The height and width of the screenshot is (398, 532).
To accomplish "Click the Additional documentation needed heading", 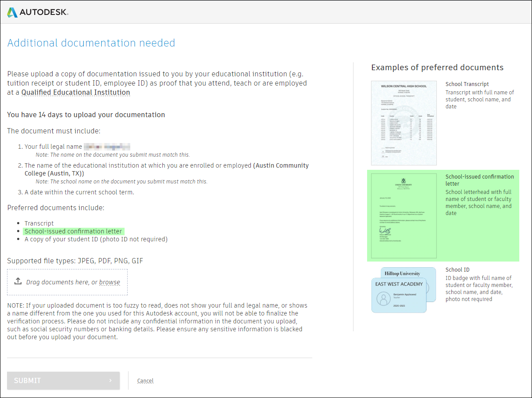I will (91, 43).
